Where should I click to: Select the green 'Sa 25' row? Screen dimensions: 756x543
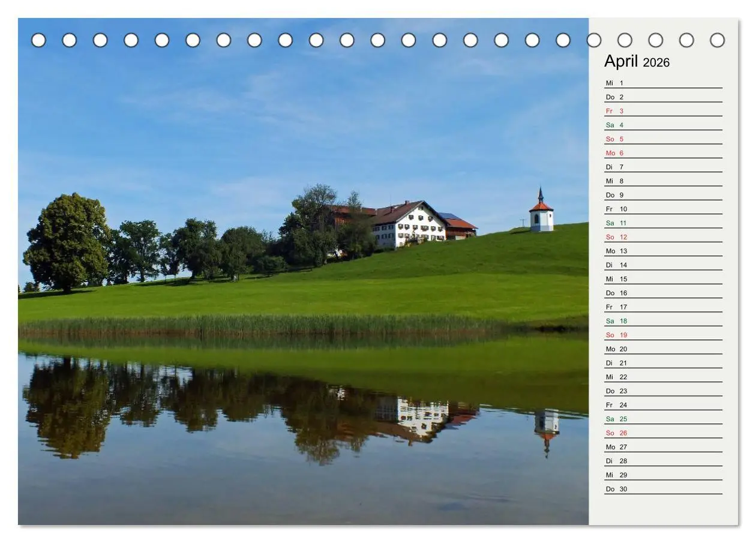pyautogui.click(x=663, y=419)
